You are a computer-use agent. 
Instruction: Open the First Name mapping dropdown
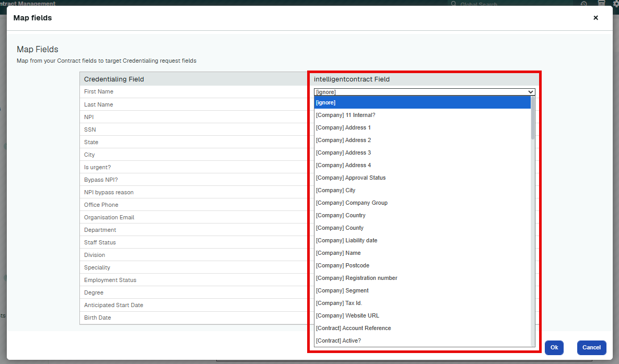424,92
